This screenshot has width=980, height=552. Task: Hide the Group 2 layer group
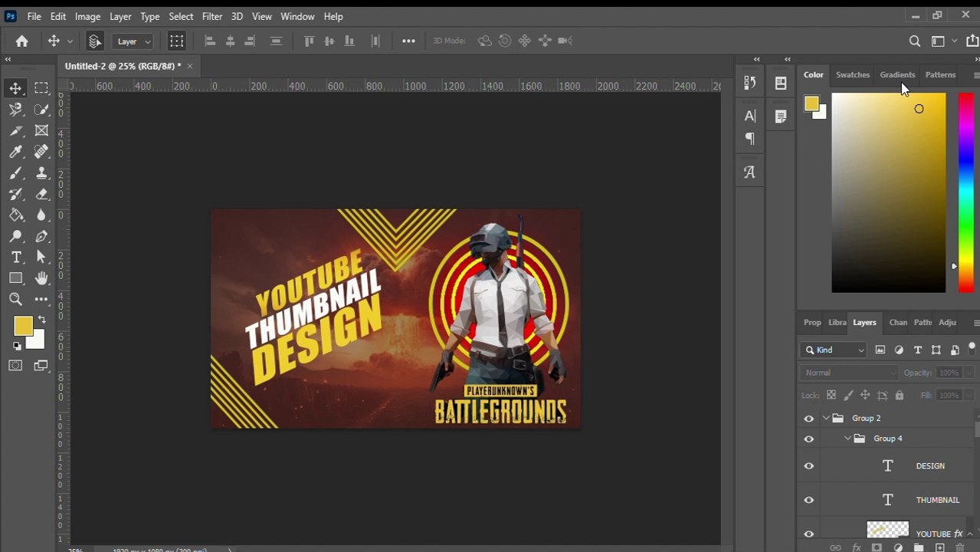(809, 419)
